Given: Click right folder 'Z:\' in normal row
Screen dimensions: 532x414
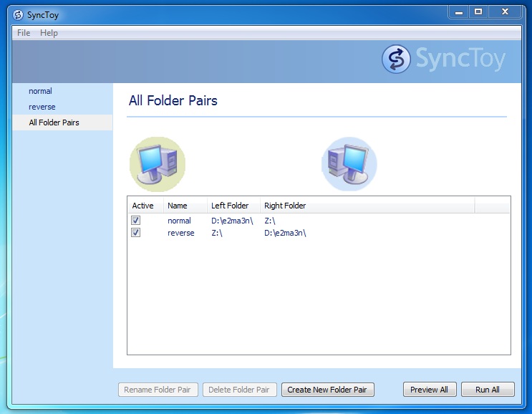Looking at the screenshot, I should point(270,221).
